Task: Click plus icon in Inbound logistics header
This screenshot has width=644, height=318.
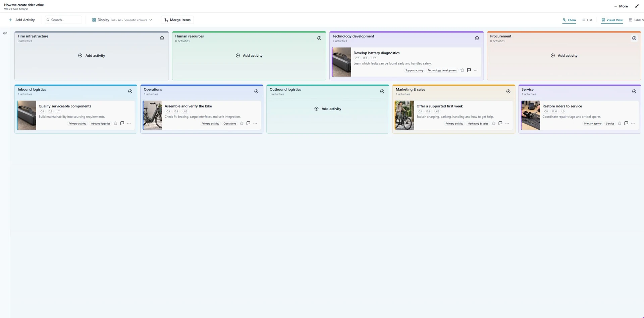Action: 130,91
